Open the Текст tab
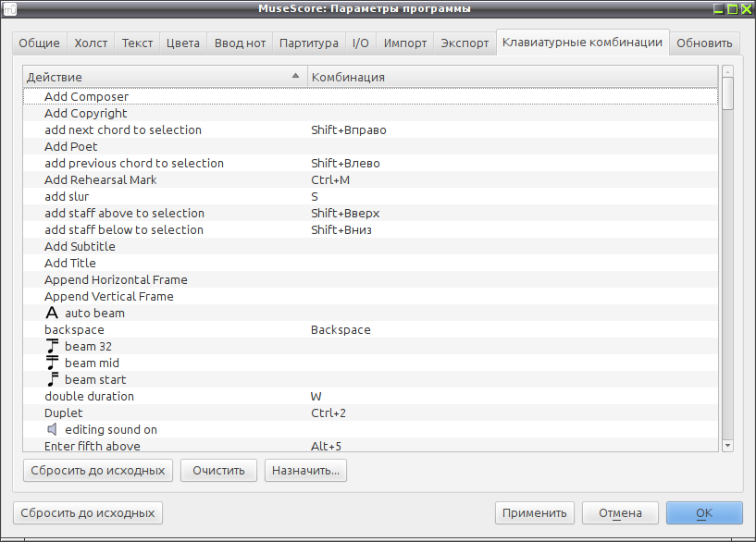 click(137, 43)
